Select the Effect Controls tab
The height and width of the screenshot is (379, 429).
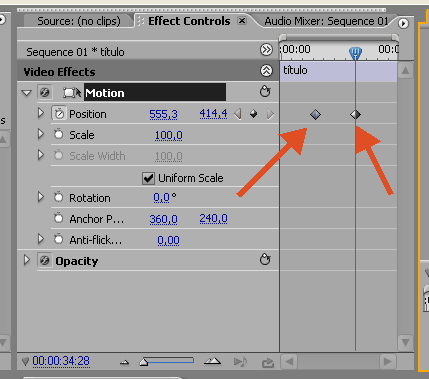(189, 21)
